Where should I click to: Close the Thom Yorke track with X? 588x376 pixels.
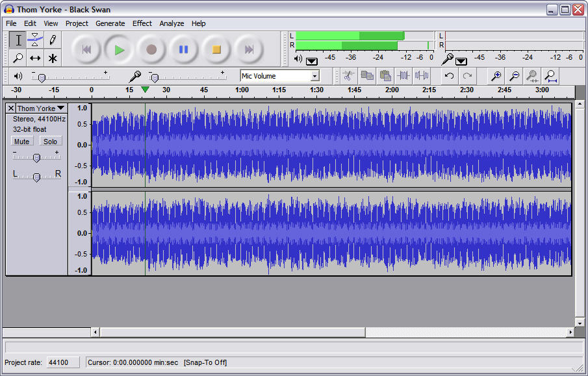pos(11,108)
